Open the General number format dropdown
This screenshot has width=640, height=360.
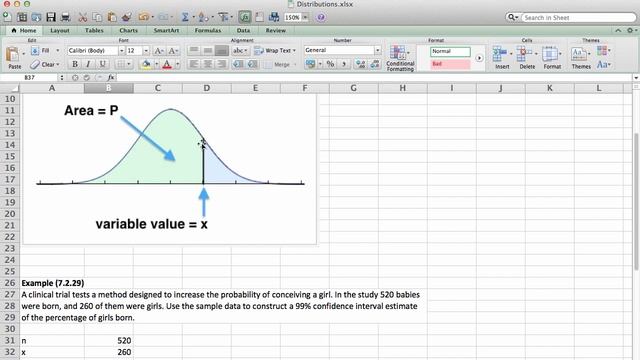tap(378, 51)
